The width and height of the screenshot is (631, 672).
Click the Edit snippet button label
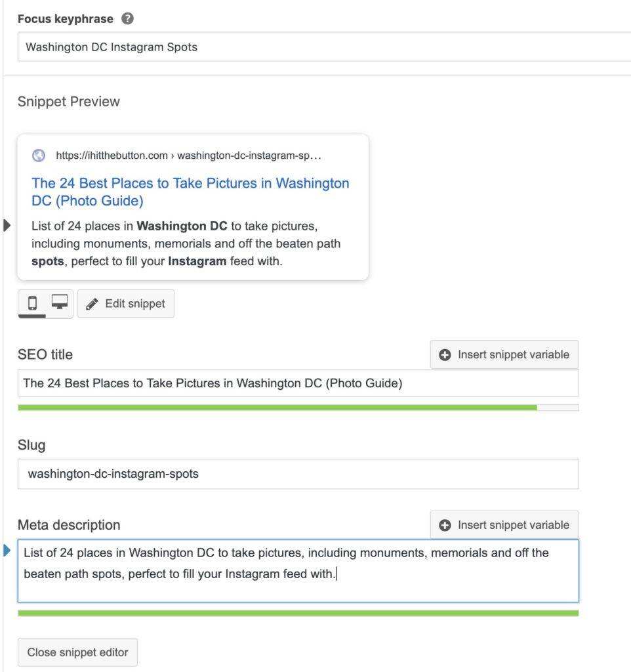pyautogui.click(x=135, y=304)
